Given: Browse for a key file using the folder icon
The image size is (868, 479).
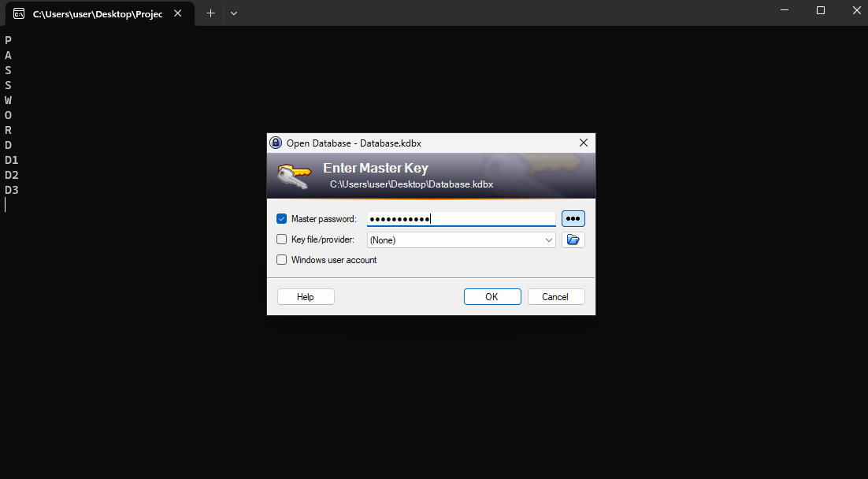Looking at the screenshot, I should [573, 239].
